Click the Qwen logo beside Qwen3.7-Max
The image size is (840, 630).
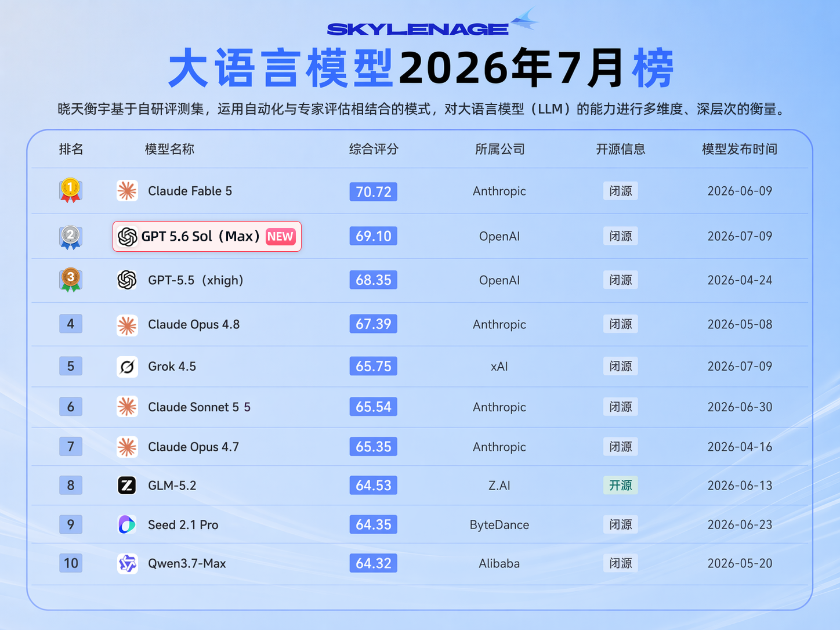(x=127, y=564)
